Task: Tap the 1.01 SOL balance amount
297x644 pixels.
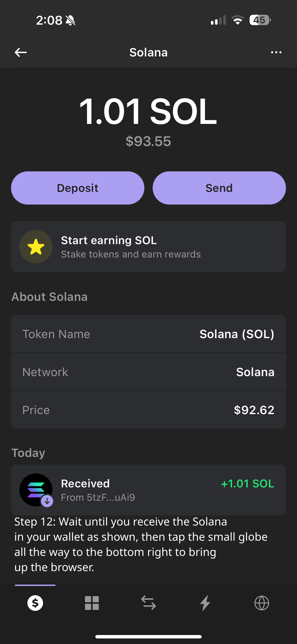Action: [x=148, y=111]
